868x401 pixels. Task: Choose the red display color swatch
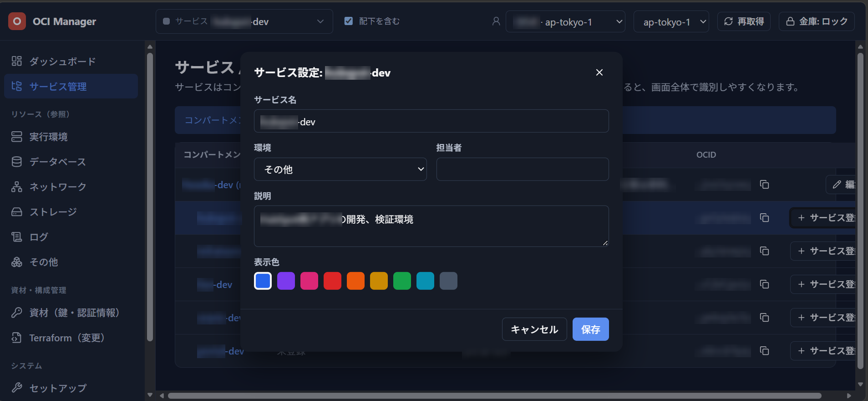pyautogui.click(x=333, y=281)
